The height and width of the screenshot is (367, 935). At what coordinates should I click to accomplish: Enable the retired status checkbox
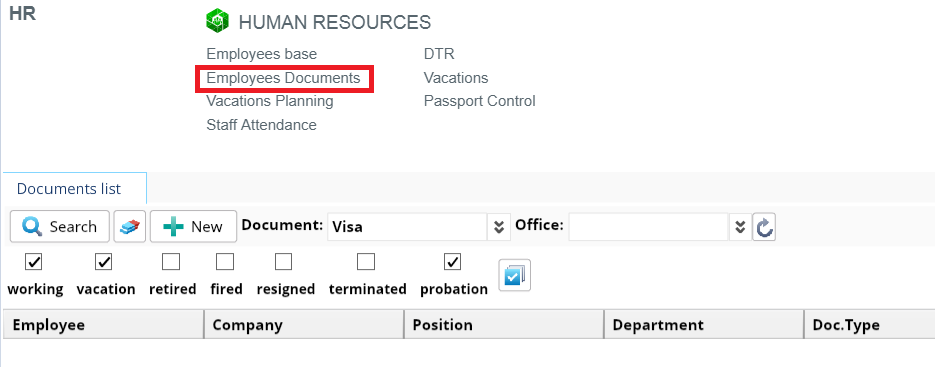[171, 261]
